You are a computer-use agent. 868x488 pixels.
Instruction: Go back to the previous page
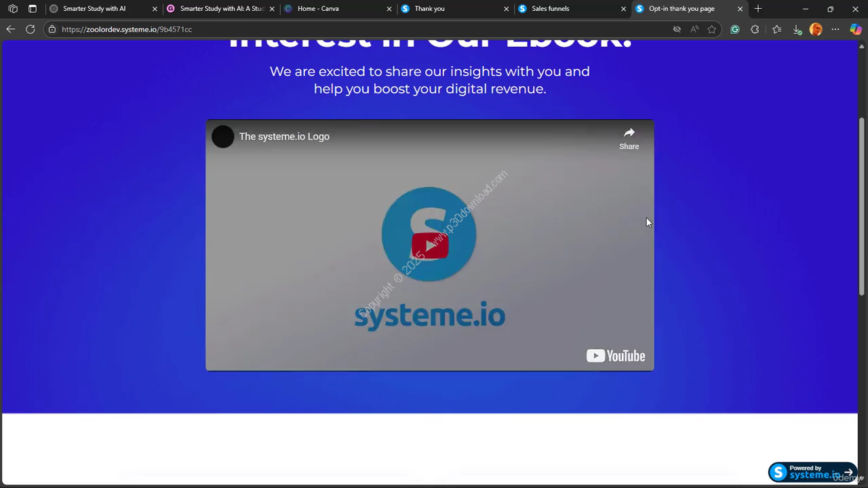tap(10, 29)
